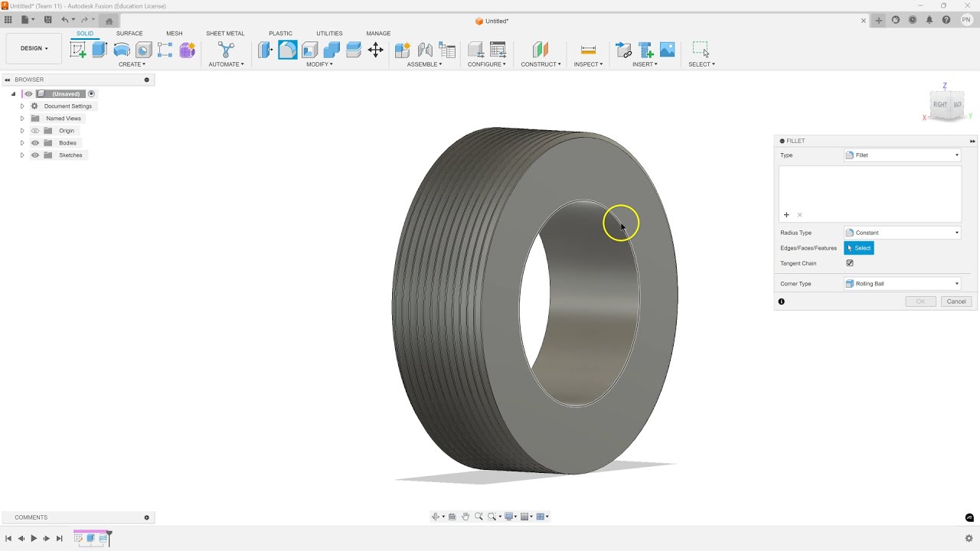
Task: Expand the Sketches node
Action: coord(22,155)
